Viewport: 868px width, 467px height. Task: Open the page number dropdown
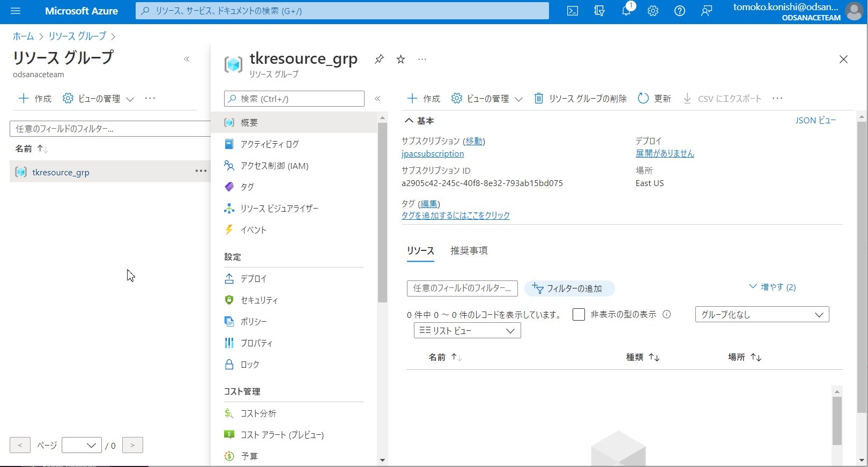click(x=81, y=445)
